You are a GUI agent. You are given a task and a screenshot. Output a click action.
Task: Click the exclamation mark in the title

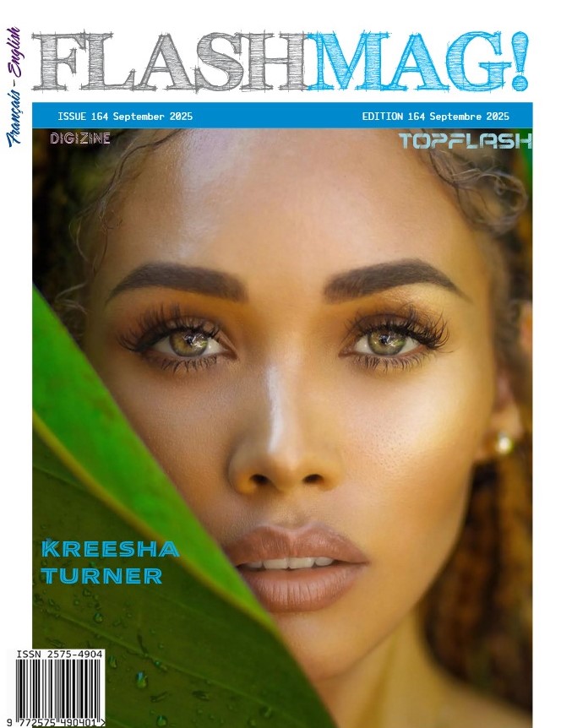click(x=520, y=61)
